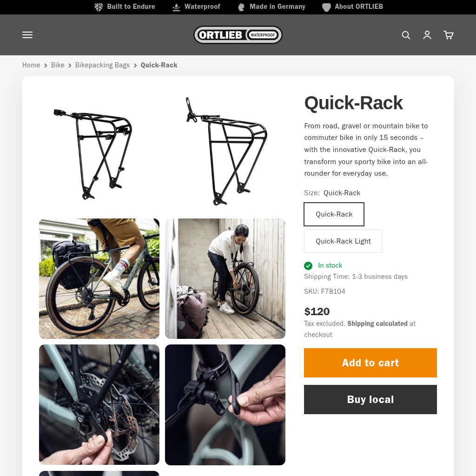Select the Quick-Rack Light size option

pyautogui.click(x=343, y=241)
